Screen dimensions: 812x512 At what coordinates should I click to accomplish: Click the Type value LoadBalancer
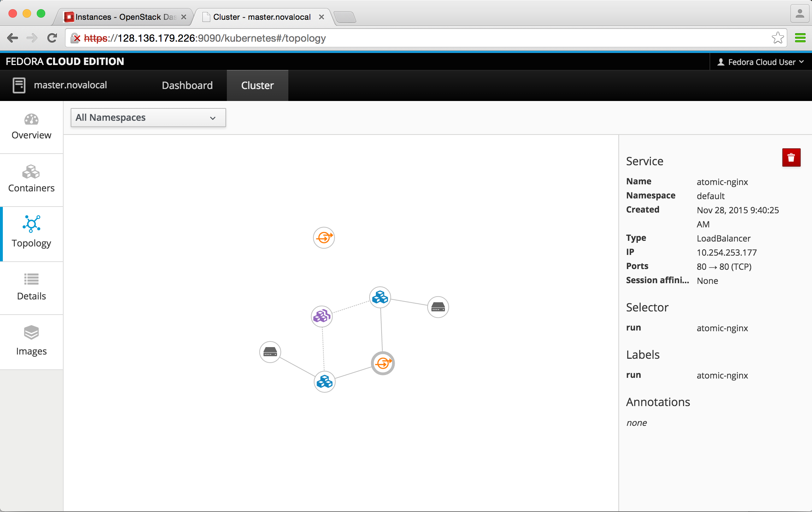tap(724, 238)
